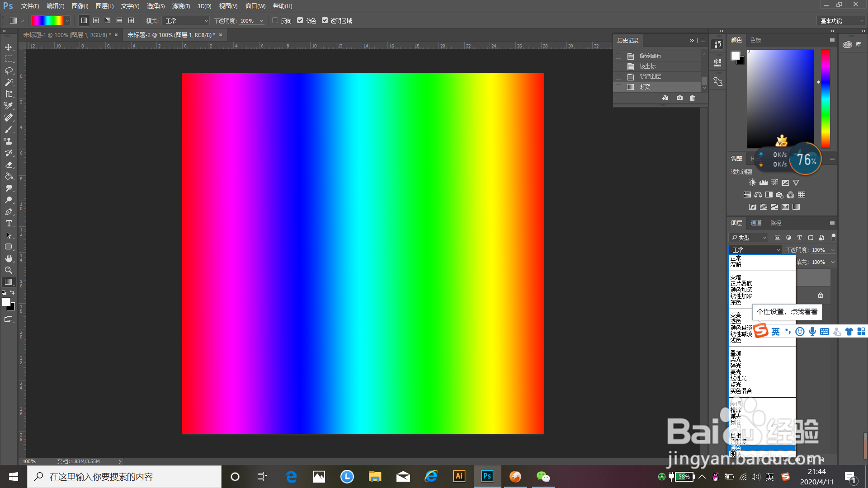Viewport: 868px width, 488px height.
Task: Select the Move tool
Action: click(x=9, y=47)
